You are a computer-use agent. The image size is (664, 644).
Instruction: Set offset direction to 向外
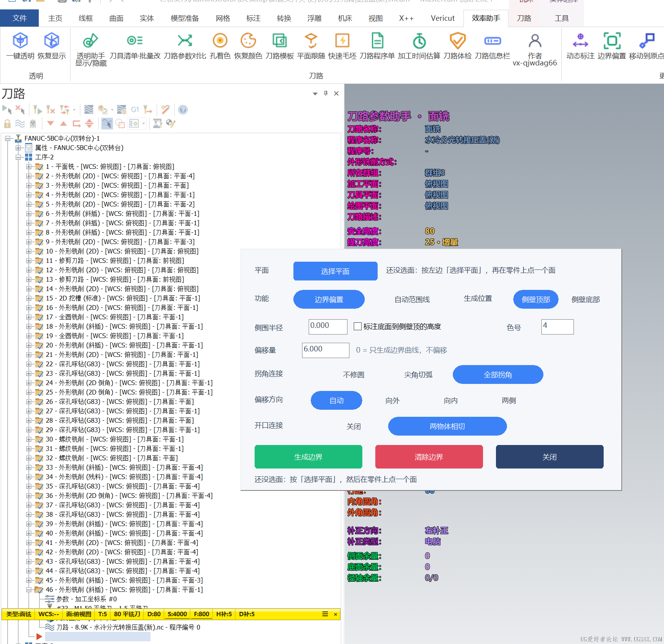point(393,401)
